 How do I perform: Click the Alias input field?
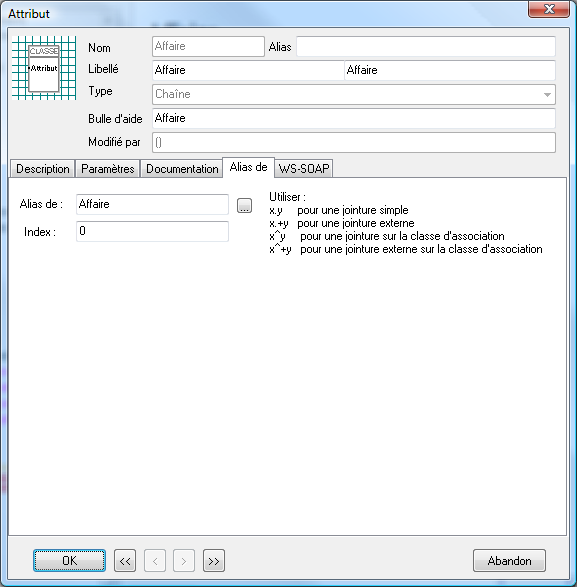point(426,46)
